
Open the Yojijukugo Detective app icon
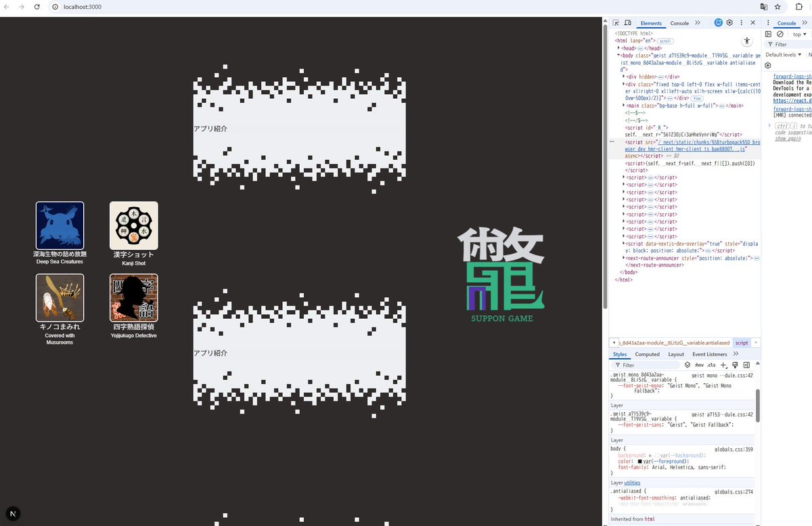134,298
